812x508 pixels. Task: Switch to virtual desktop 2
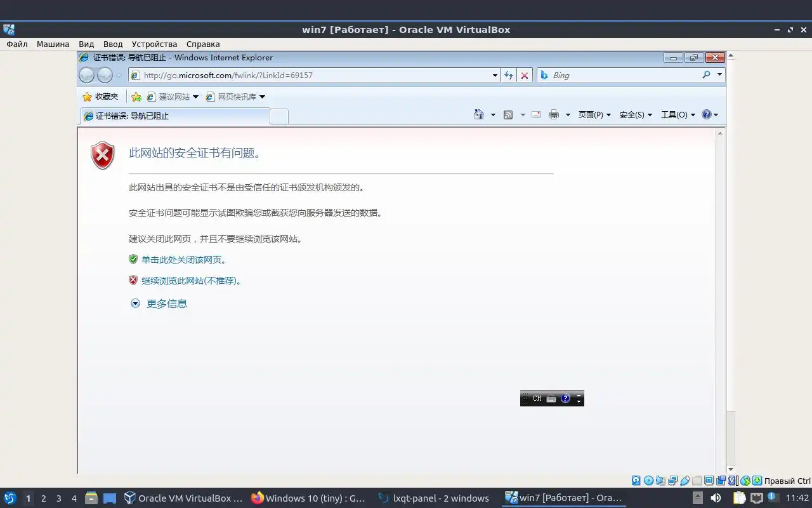click(x=43, y=498)
